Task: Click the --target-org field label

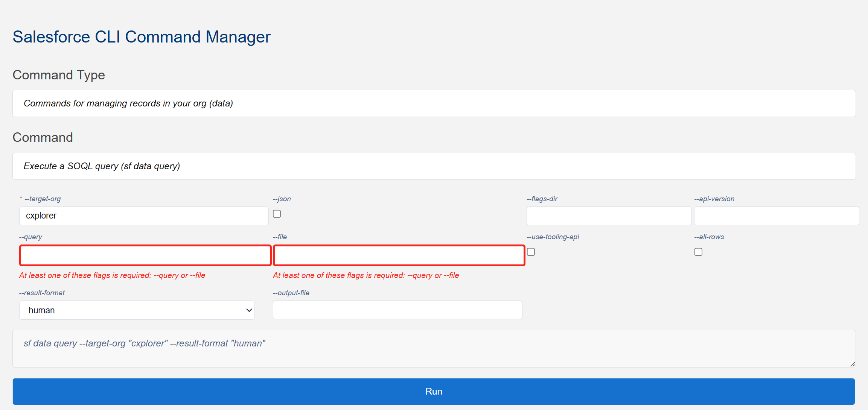Action: (x=42, y=199)
